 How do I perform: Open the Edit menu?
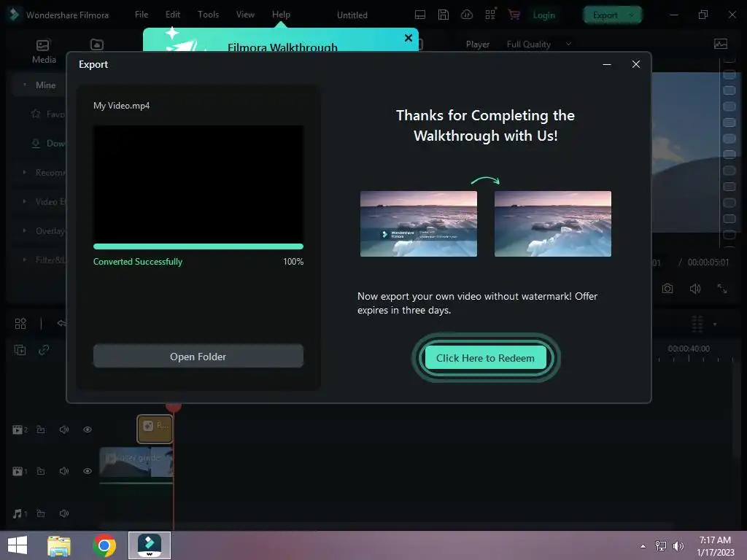point(172,15)
